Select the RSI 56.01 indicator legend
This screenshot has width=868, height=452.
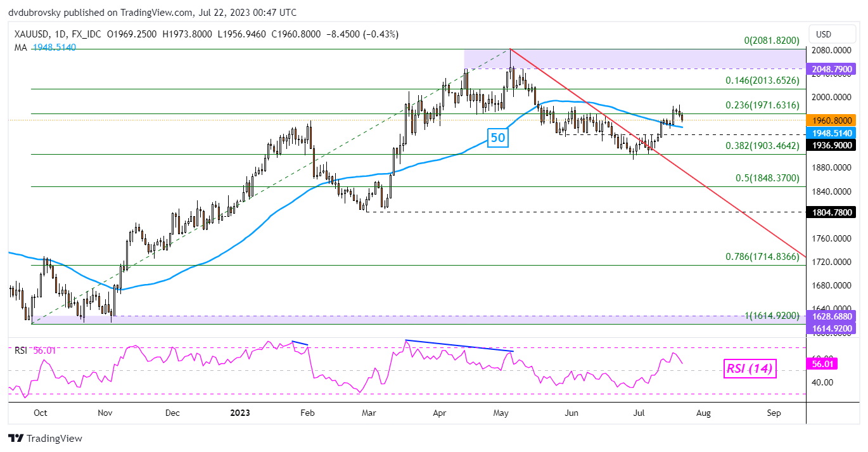[35, 350]
